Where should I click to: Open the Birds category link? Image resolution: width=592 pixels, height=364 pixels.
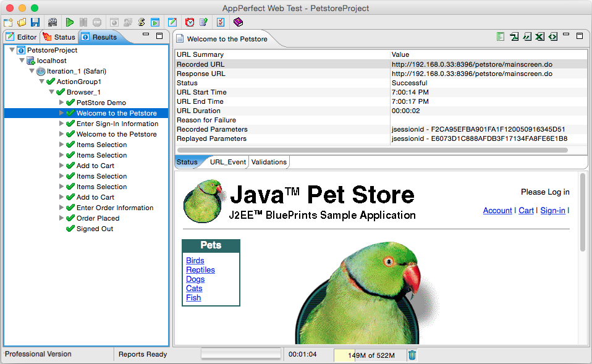click(x=195, y=261)
